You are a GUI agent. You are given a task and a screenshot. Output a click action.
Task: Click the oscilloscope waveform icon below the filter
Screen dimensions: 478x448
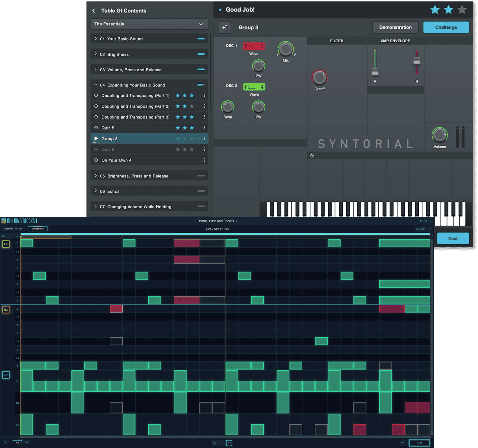click(312, 156)
